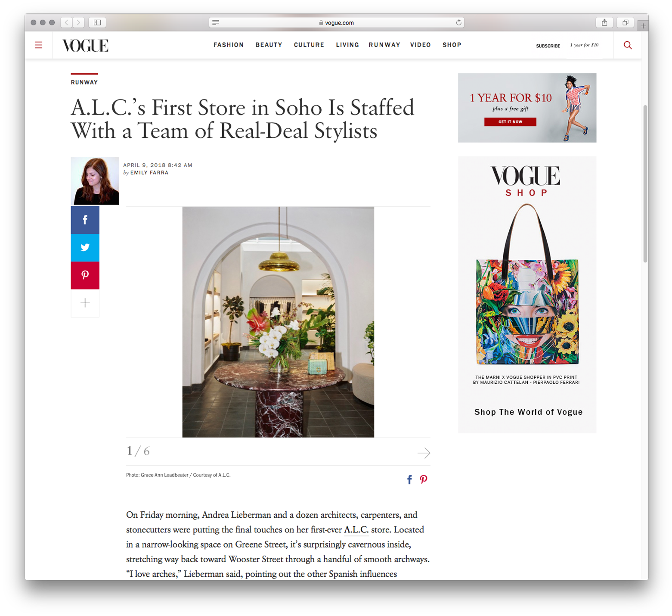Open the Runway navigation menu

click(x=384, y=45)
